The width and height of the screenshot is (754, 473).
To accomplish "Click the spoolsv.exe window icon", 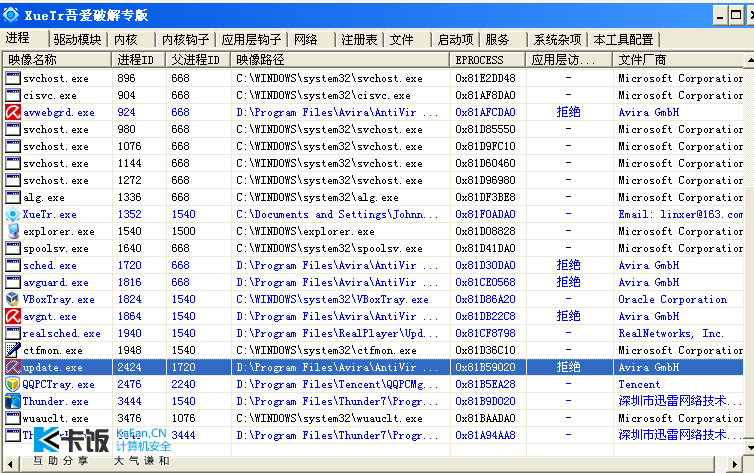I will click(13, 249).
